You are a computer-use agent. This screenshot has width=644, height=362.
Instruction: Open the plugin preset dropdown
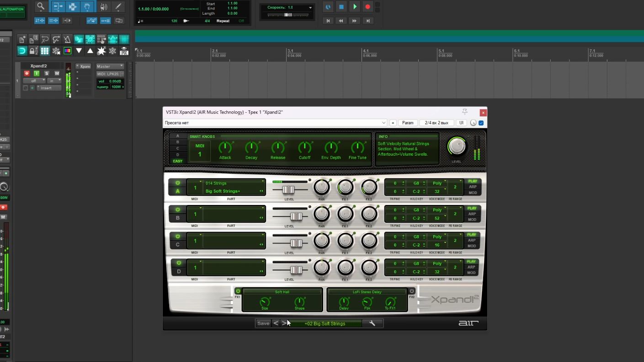[x=275, y=123]
